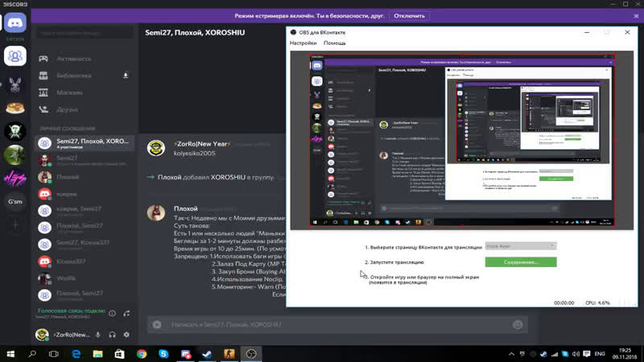Open the friends group server icon
Image resolution: width=644 pixels, height=362 pixels.
[x=15, y=56]
